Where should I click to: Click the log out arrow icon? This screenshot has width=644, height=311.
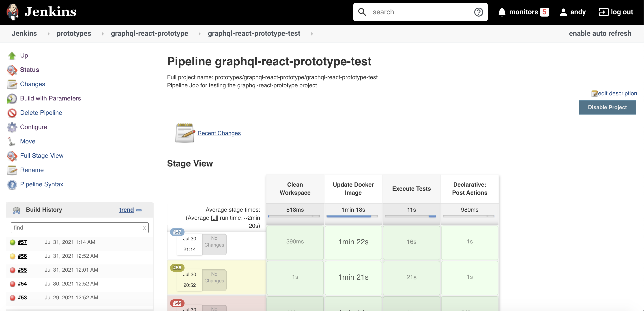[603, 12]
